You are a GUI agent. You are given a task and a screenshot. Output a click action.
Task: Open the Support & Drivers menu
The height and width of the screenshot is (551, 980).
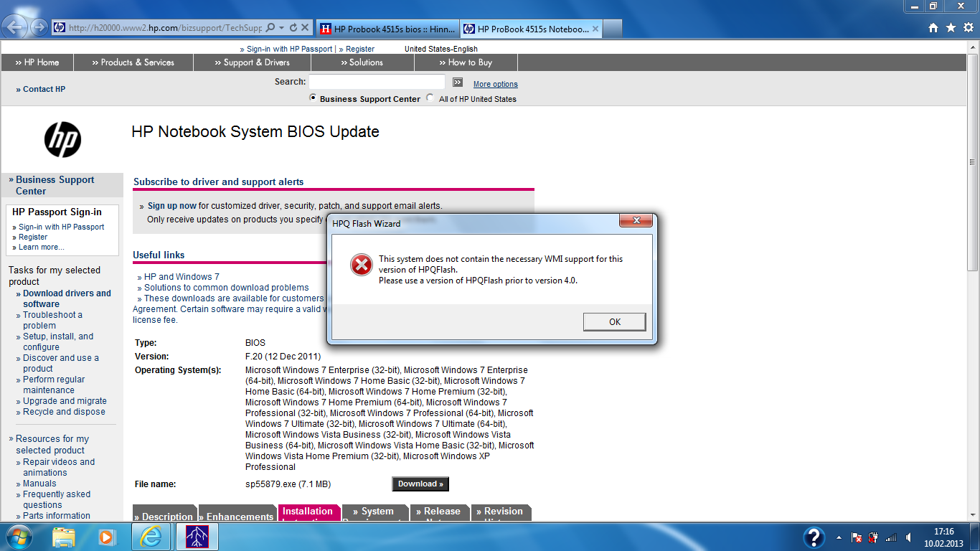tap(252, 62)
